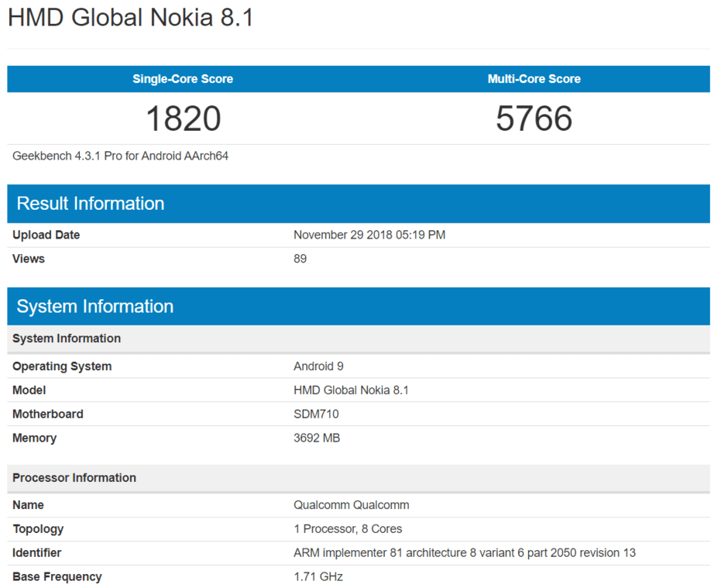
Task: Select the Multi-Core Score header
Action: click(534, 79)
